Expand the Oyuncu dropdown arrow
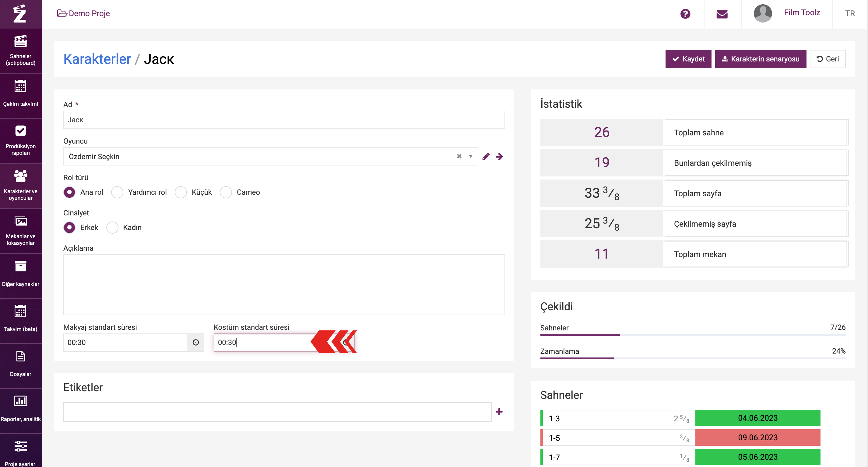This screenshot has height=467, width=868. tap(470, 156)
